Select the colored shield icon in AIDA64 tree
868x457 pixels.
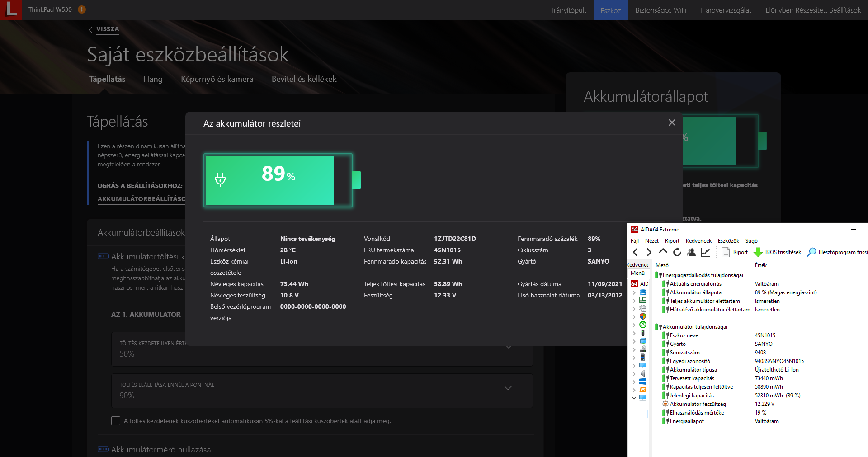pyautogui.click(x=643, y=316)
